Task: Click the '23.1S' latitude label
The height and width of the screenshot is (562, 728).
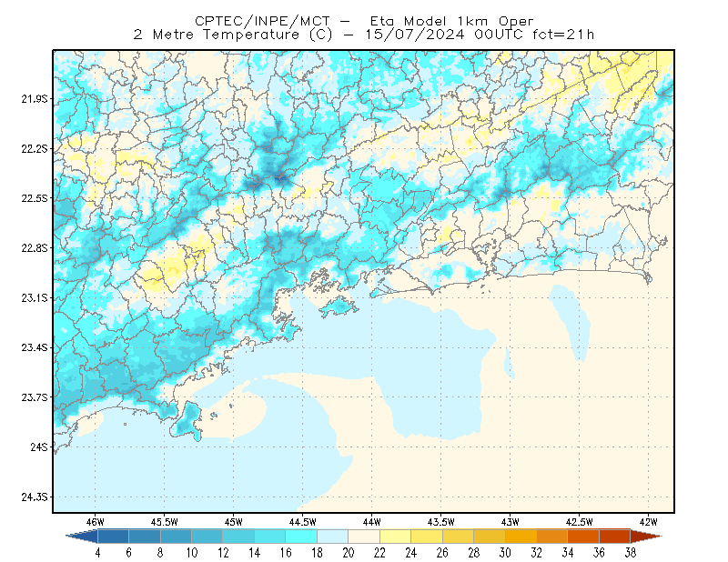Action: [34, 297]
